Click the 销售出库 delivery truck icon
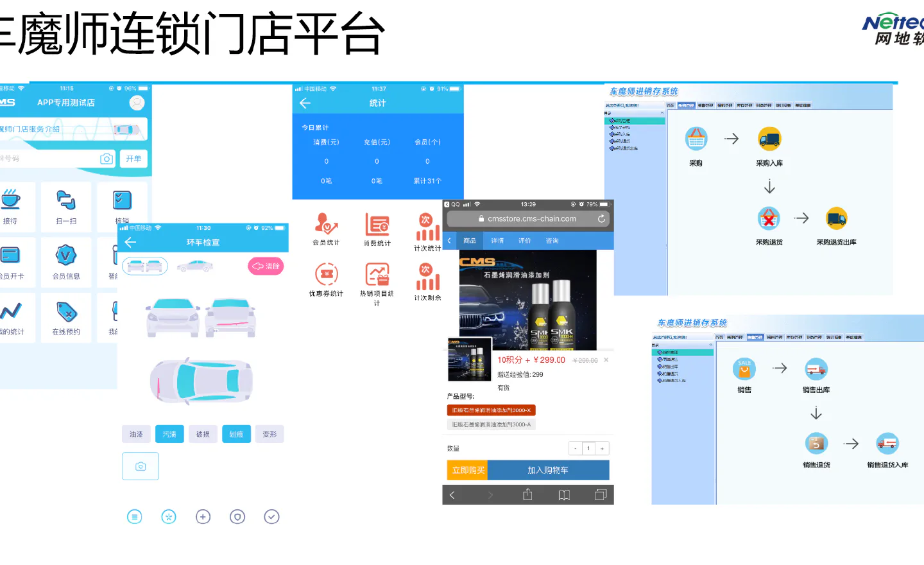 (816, 369)
